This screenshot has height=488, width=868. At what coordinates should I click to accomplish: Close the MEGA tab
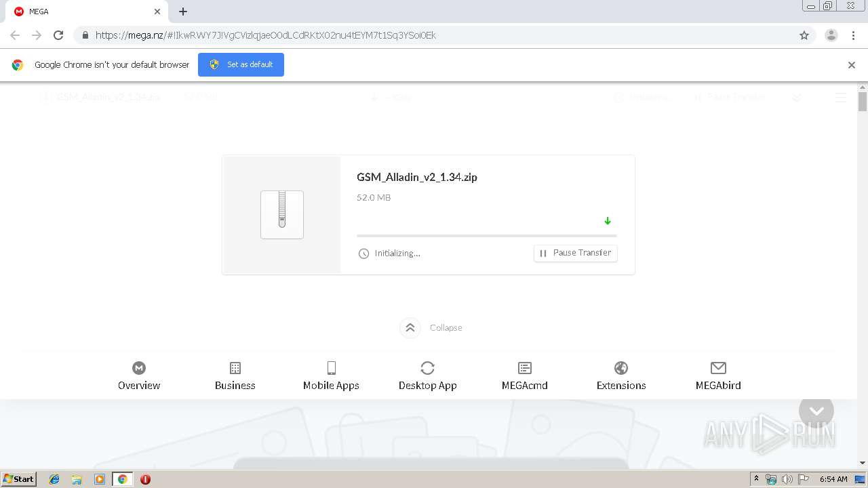click(x=157, y=12)
